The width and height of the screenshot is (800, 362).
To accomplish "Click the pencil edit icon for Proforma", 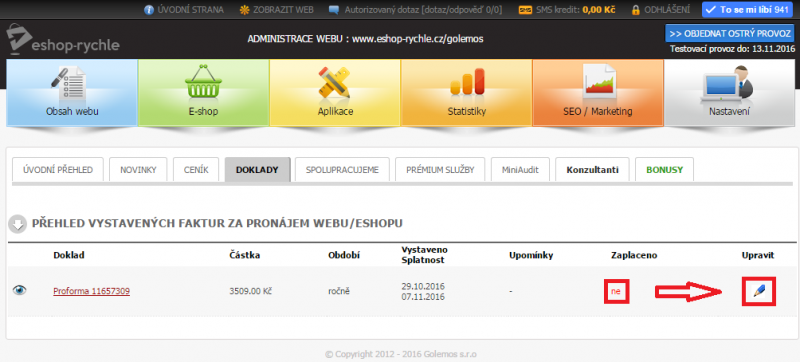I will [759, 291].
